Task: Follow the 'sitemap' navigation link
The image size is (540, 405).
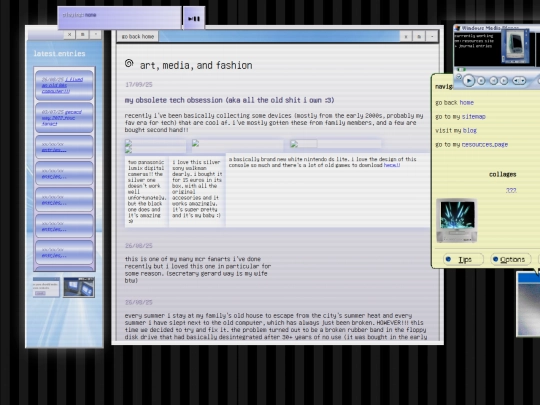Action: [x=474, y=117]
